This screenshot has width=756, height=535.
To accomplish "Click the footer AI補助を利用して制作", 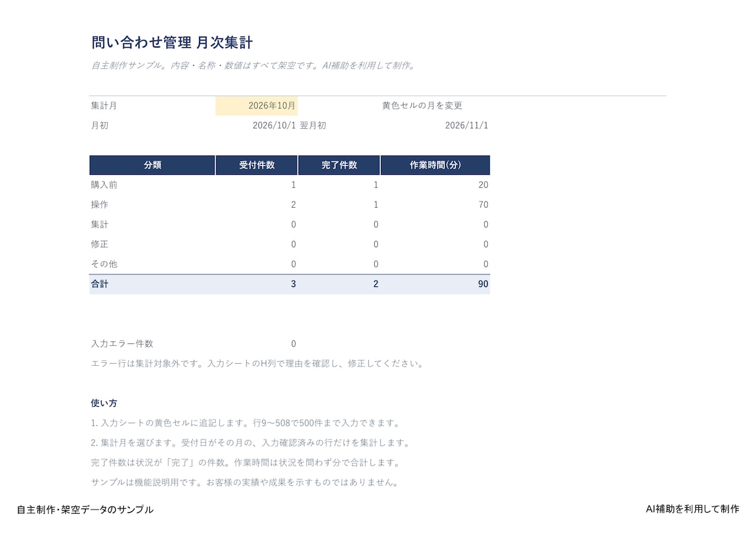I will pos(692,509).
